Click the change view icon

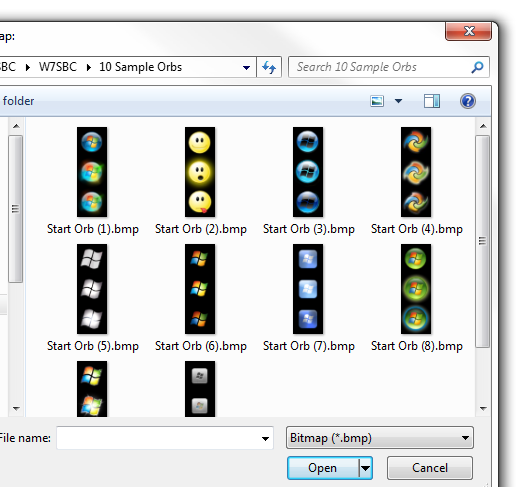coord(377,101)
